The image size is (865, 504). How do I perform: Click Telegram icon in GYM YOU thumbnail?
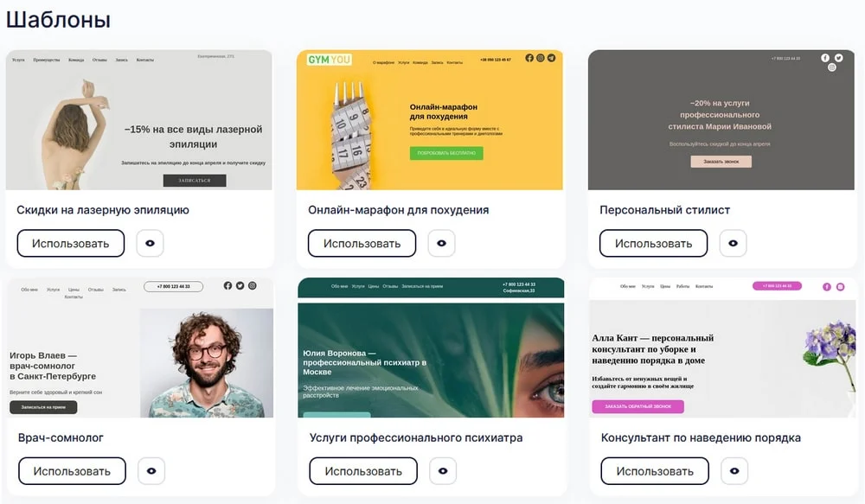[551, 58]
